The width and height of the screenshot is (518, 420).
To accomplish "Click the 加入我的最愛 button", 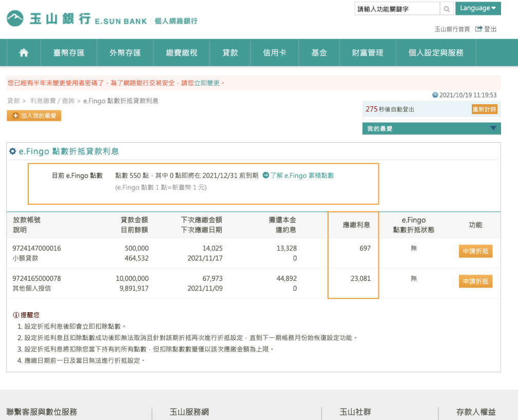I will (34, 116).
